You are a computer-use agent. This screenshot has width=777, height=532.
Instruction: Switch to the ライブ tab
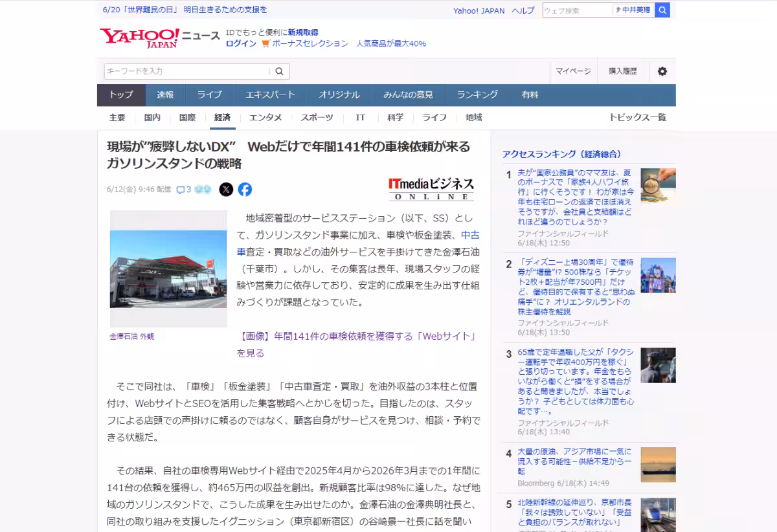(209, 95)
